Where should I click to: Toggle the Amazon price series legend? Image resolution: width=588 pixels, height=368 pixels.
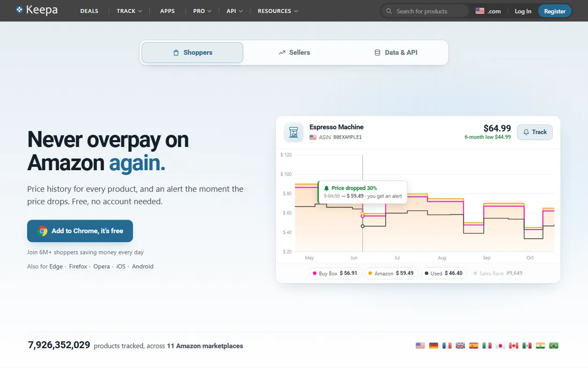click(391, 273)
